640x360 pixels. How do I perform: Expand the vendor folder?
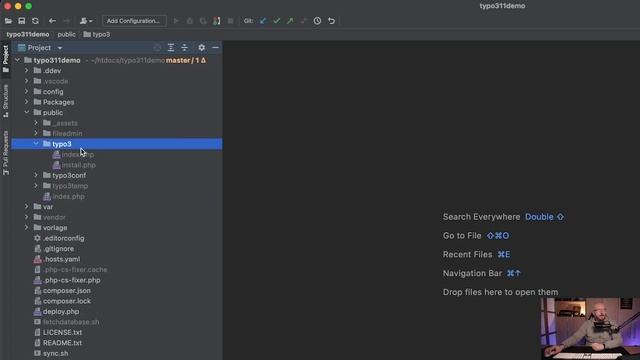point(27,217)
